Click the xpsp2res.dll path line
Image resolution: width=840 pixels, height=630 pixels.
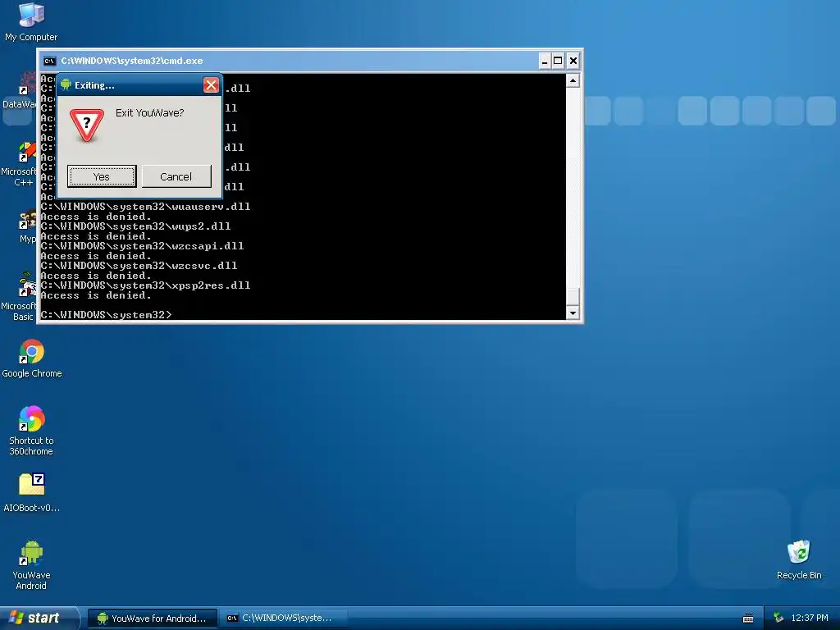[x=145, y=285]
